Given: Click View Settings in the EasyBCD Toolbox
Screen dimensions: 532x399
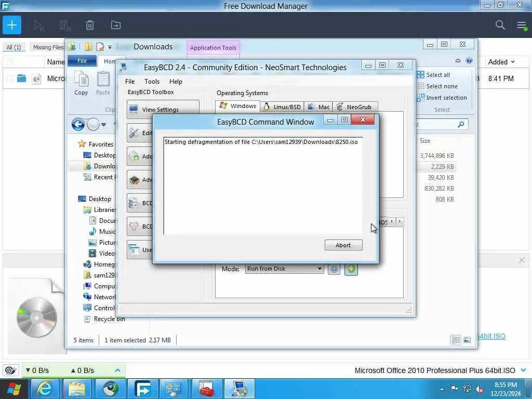Looking at the screenshot, I should pyautogui.click(x=163, y=109).
